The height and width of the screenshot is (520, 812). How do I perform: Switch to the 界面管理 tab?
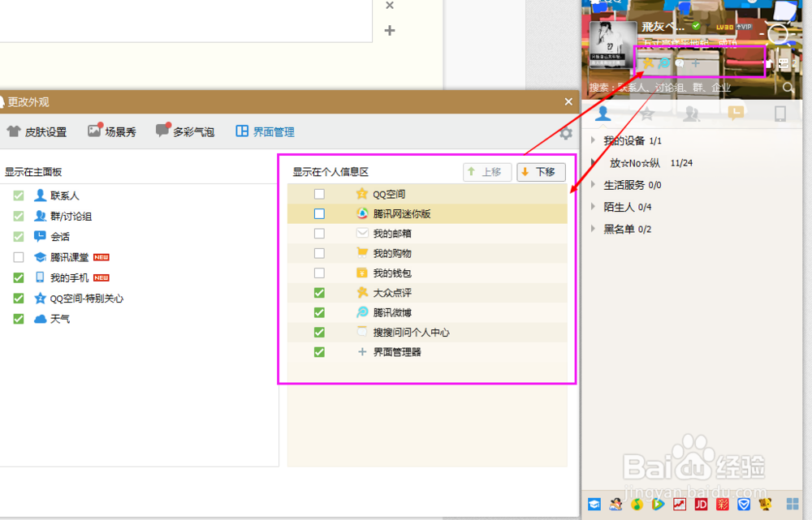266,131
